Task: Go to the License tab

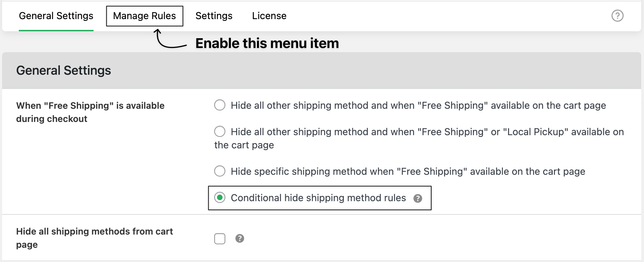Action: [x=269, y=16]
